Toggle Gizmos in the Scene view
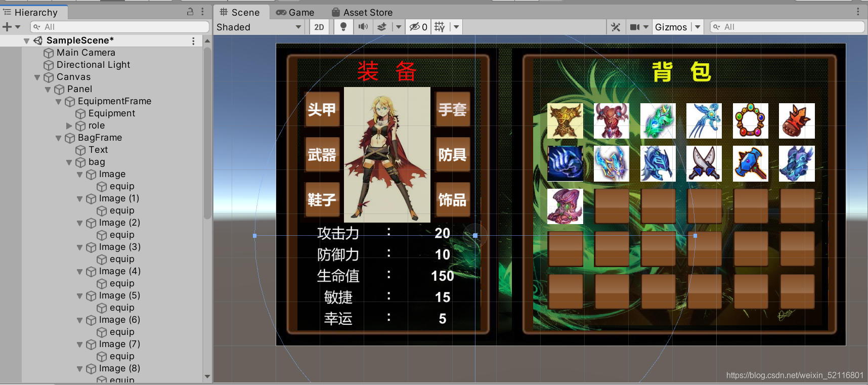The height and width of the screenshot is (385, 868). coord(671,27)
